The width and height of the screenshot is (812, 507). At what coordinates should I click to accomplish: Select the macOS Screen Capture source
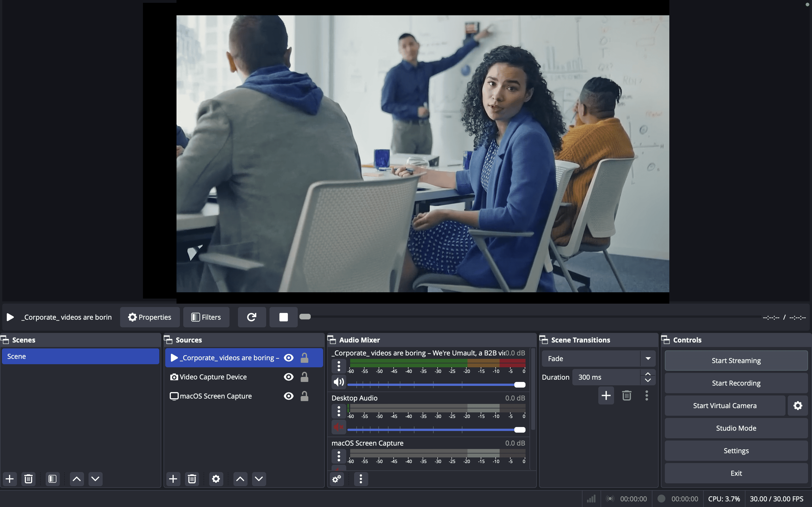coord(216,396)
